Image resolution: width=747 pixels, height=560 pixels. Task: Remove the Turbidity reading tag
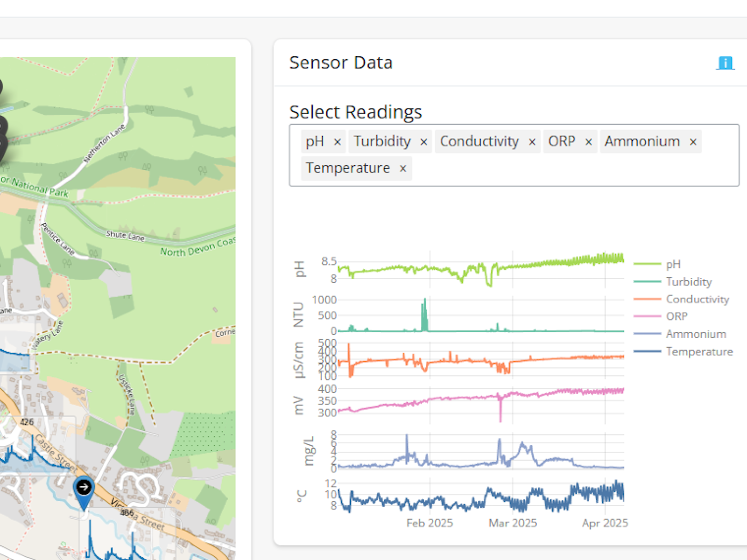click(423, 142)
